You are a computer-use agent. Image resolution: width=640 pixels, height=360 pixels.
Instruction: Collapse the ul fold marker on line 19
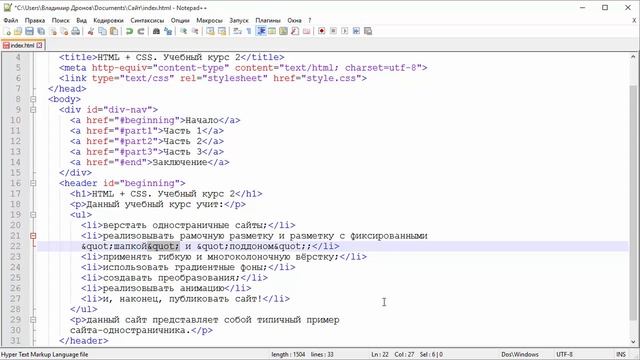[x=33, y=215]
